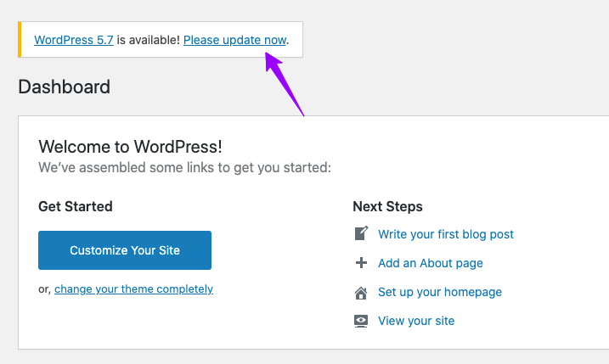The image size is (609, 364).
Task: Click the house icon beside Set up your homepage
Action: point(361,293)
